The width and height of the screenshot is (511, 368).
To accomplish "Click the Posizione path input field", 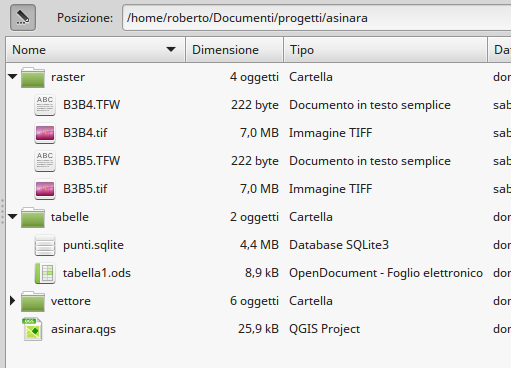I will [317, 18].
